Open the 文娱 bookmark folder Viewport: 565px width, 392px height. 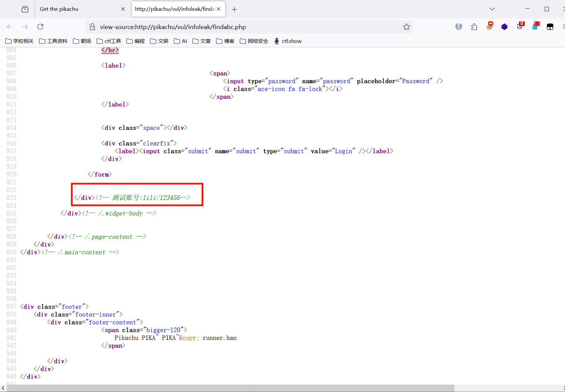click(159, 41)
